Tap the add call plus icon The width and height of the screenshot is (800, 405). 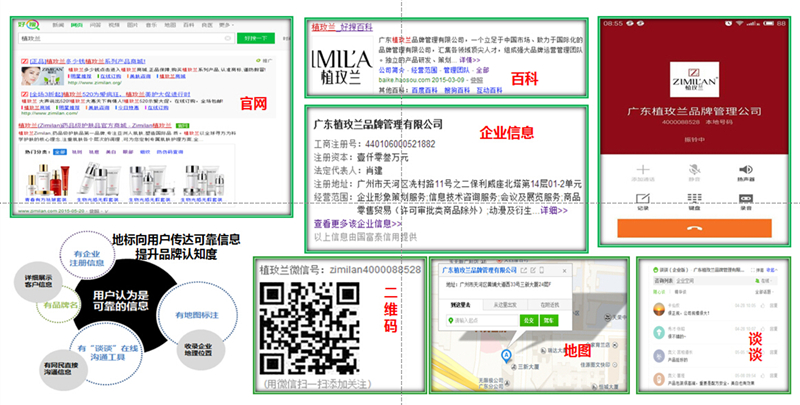click(x=643, y=169)
